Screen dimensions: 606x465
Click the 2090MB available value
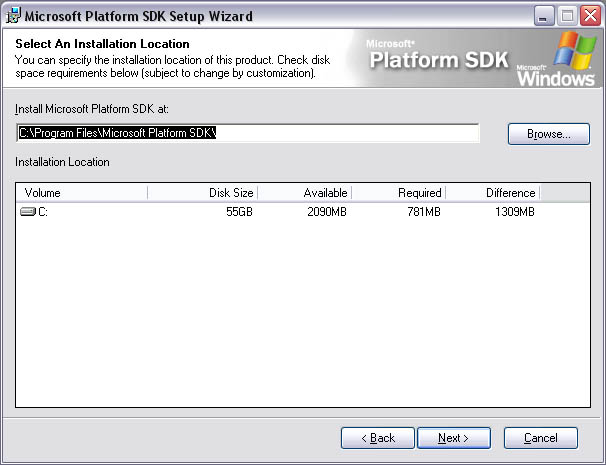327,212
